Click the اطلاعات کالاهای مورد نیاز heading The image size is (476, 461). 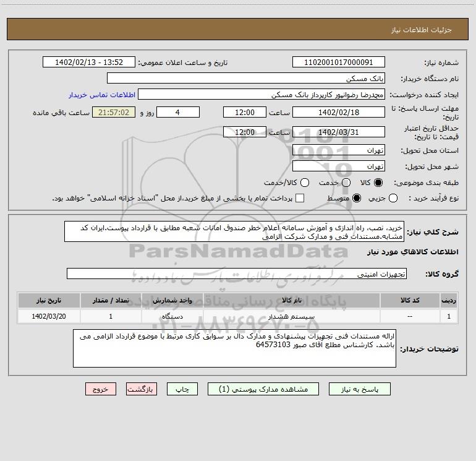(x=413, y=252)
